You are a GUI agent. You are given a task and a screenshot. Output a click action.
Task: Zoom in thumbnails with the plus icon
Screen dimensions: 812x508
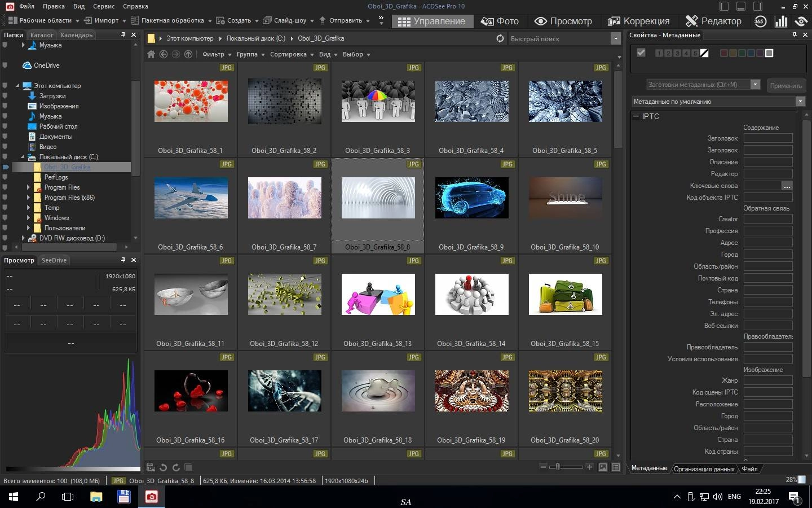[x=589, y=467]
